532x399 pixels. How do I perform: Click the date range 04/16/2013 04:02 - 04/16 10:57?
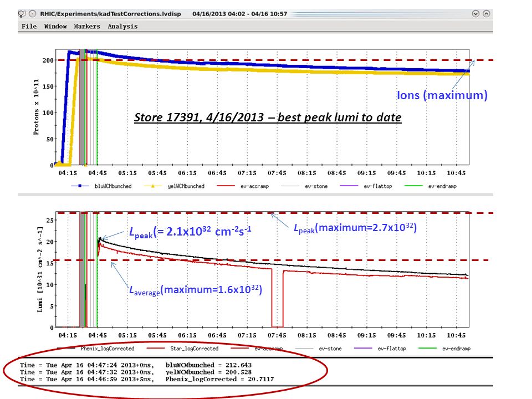pyautogui.click(x=239, y=14)
